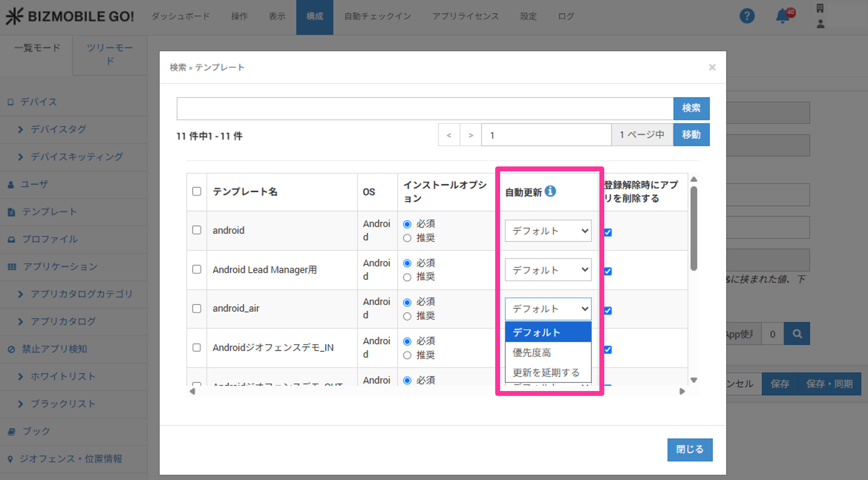The width and height of the screenshot is (868, 480).
Task: Click the magnifier search icon button
Action: coord(797,334)
